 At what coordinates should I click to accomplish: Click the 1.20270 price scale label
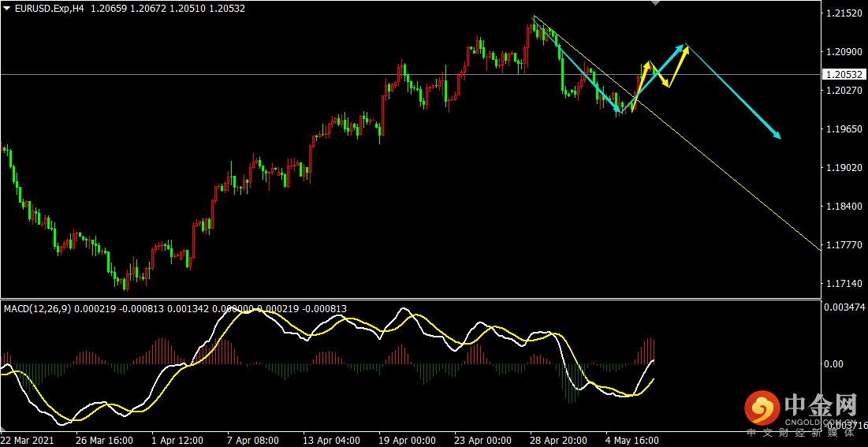(843, 91)
